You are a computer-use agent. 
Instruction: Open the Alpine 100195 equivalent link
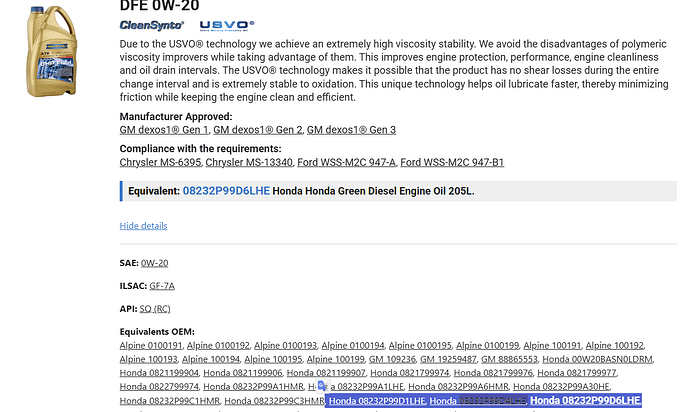point(273,359)
